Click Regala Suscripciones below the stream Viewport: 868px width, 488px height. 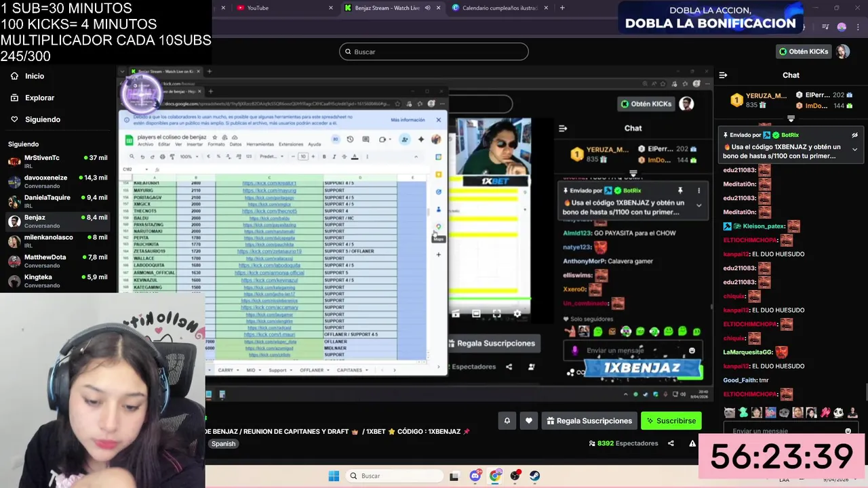(589, 421)
